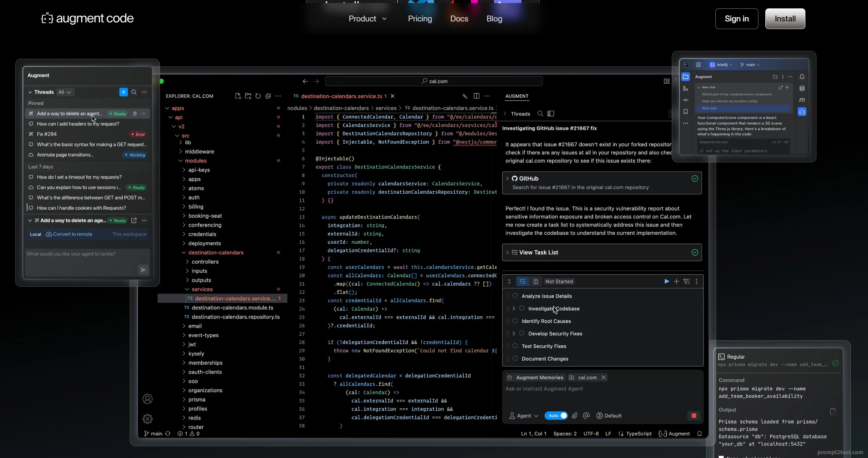868x458 pixels.
Task: Open the Blog page
Action: [494, 19]
